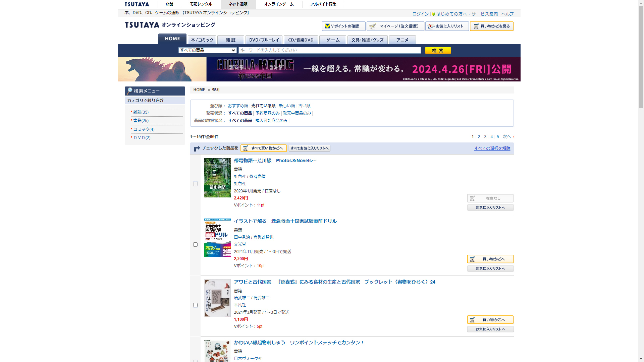Screen dimensions: 644x362
Task: Select the HOME tab
Action: (x=172, y=39)
